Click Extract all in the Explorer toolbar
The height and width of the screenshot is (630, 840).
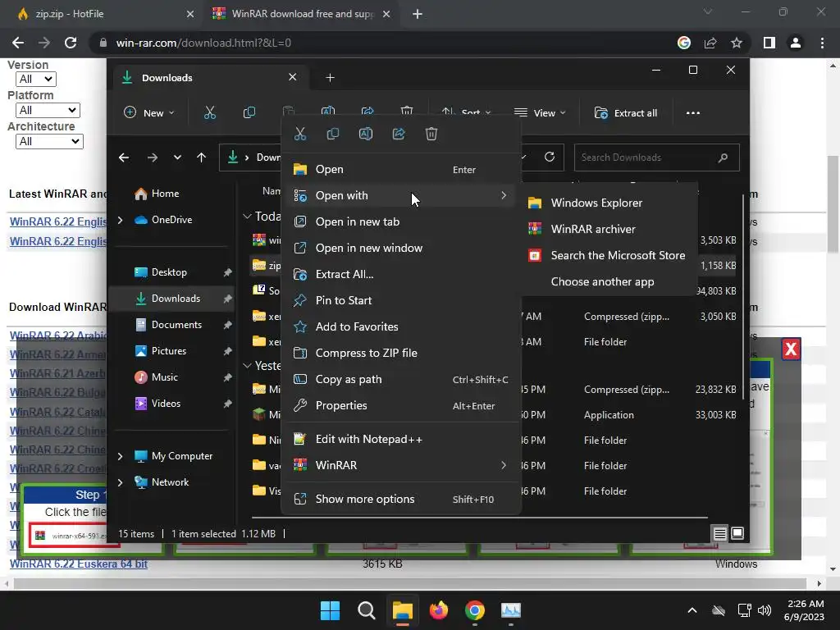coord(626,113)
